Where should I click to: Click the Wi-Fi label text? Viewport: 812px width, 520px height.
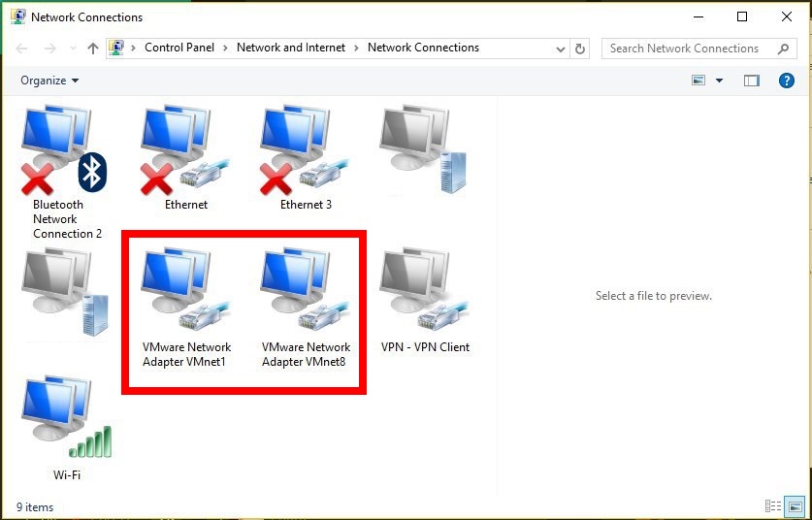pos(67,474)
